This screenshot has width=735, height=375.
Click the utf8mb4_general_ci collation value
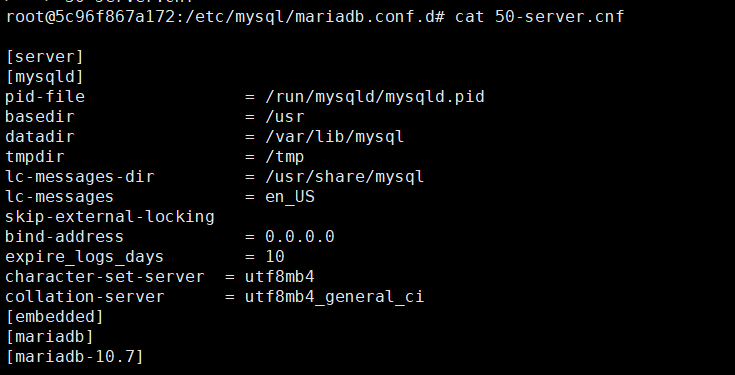pos(334,297)
